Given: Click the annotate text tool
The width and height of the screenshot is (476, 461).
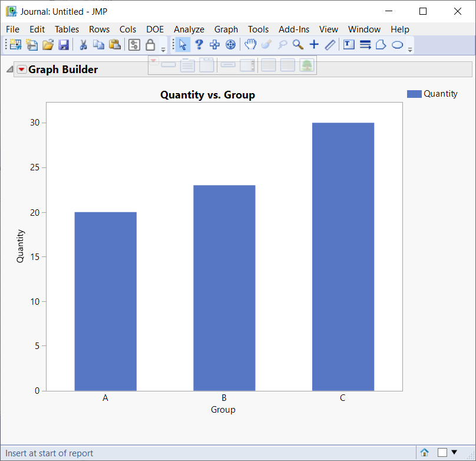Looking at the screenshot, I should (348, 44).
